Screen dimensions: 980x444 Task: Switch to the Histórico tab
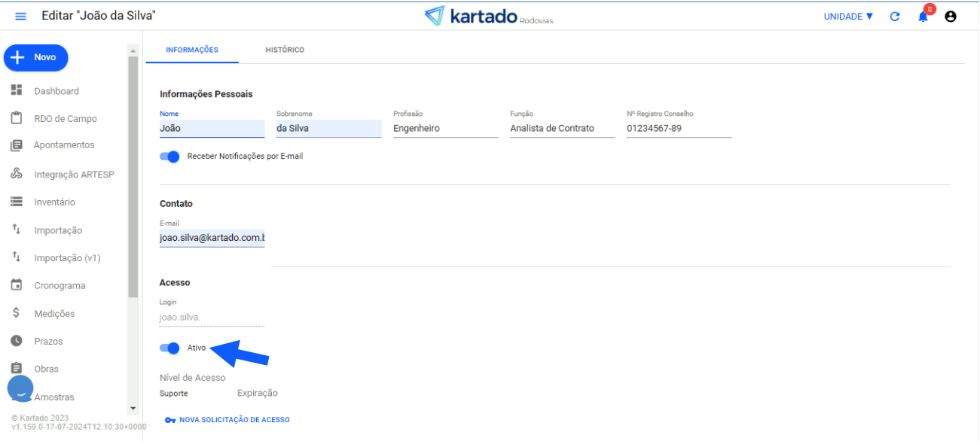285,50
